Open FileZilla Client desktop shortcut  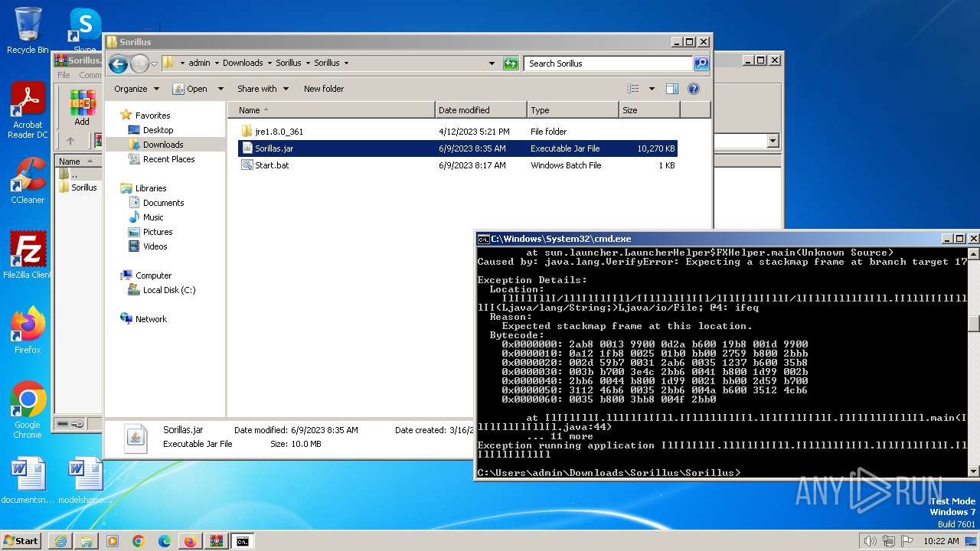click(28, 256)
